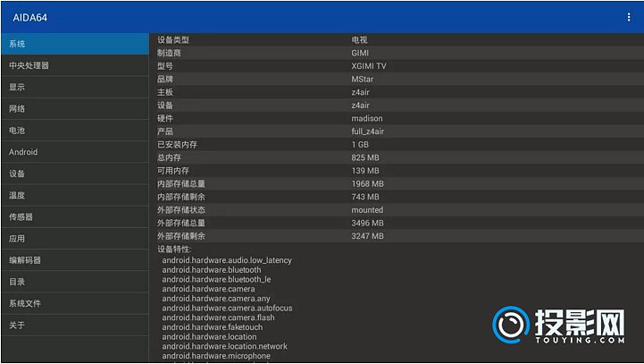Select the 可用内存 row label
This screenshot has height=364, width=644.
[x=173, y=171]
